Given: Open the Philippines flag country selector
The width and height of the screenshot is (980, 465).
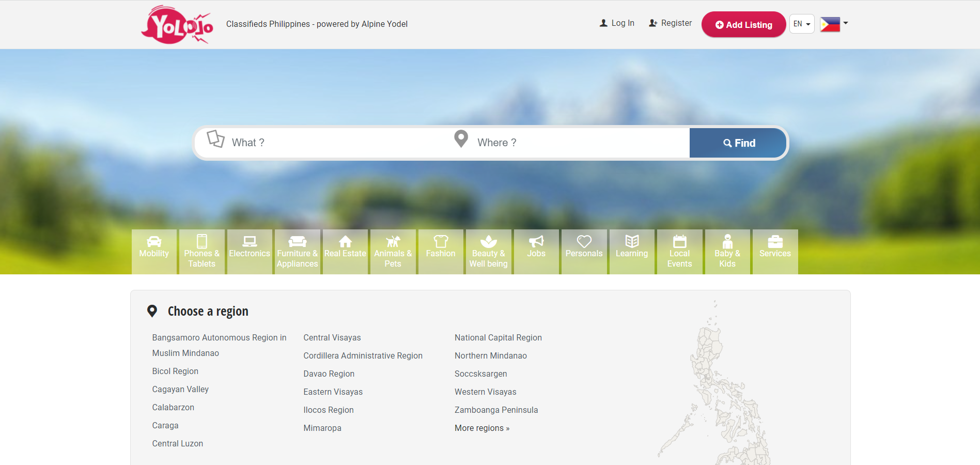Looking at the screenshot, I should coord(833,24).
